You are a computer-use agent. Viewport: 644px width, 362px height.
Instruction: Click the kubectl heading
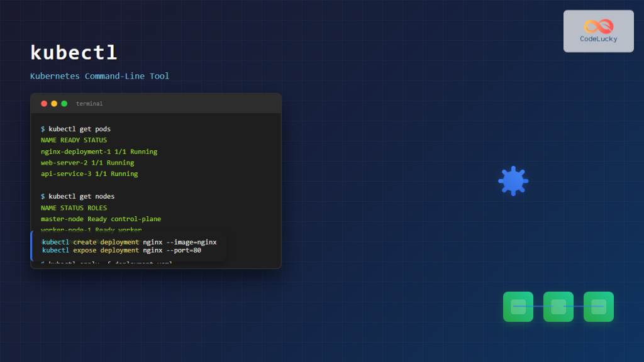(x=74, y=53)
